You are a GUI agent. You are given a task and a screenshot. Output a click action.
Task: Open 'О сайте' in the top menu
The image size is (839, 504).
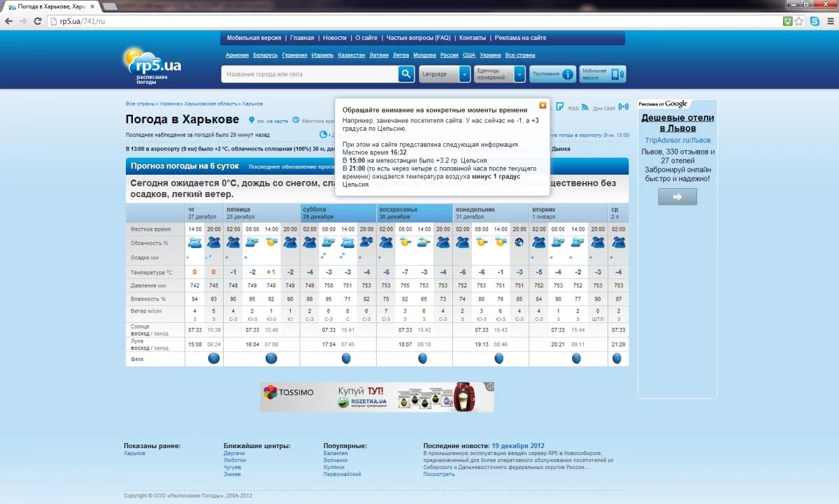pos(366,38)
